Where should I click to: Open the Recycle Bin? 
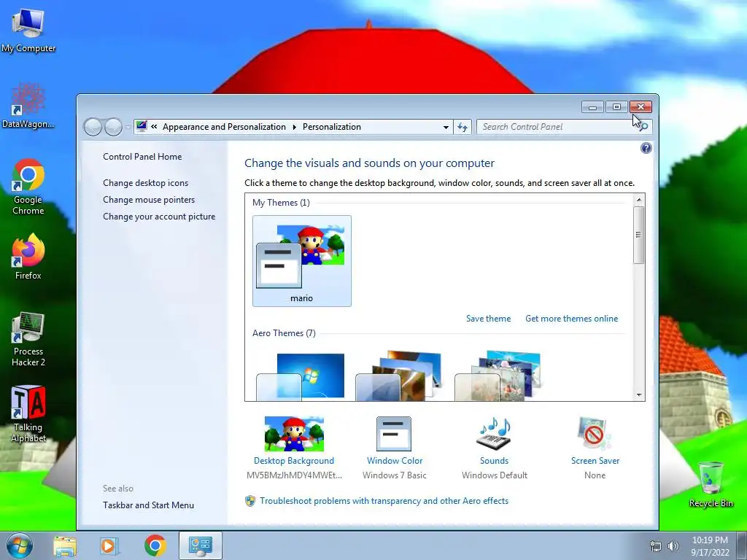tap(711, 484)
